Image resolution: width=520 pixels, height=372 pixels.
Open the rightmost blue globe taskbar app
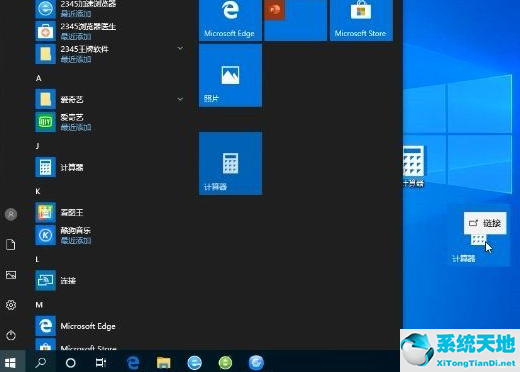click(256, 363)
